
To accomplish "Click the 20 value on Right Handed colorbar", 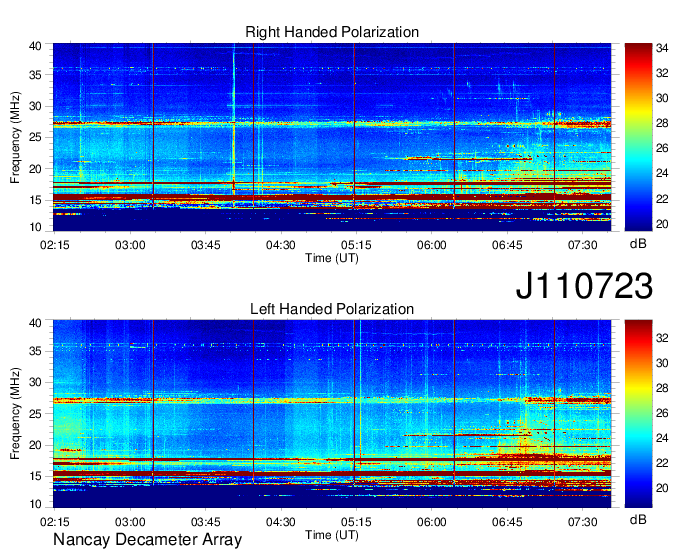I will tap(662, 224).
